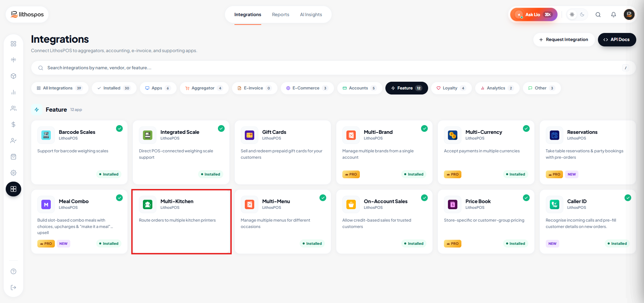Filter by All Integrations
This screenshot has width=644, height=303.
[x=60, y=88]
